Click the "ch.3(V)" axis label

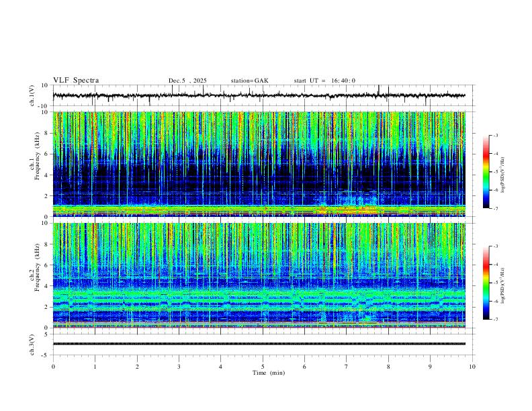tap(32, 345)
